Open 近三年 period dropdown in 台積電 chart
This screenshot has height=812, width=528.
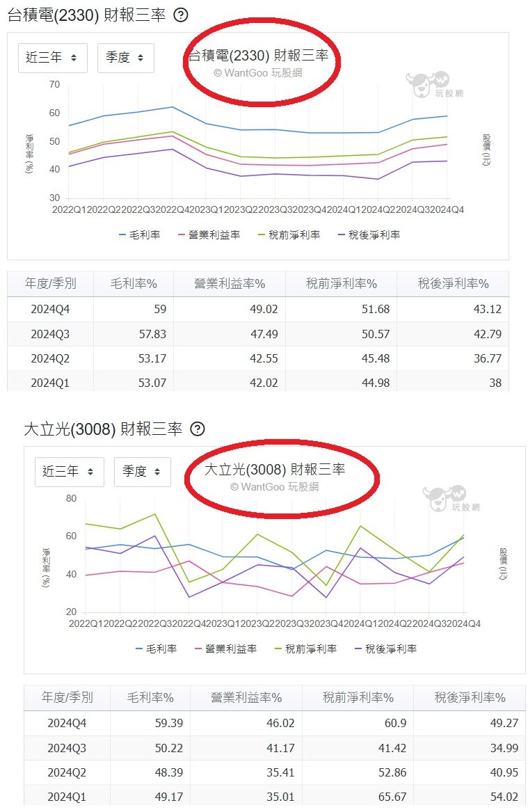point(53,58)
